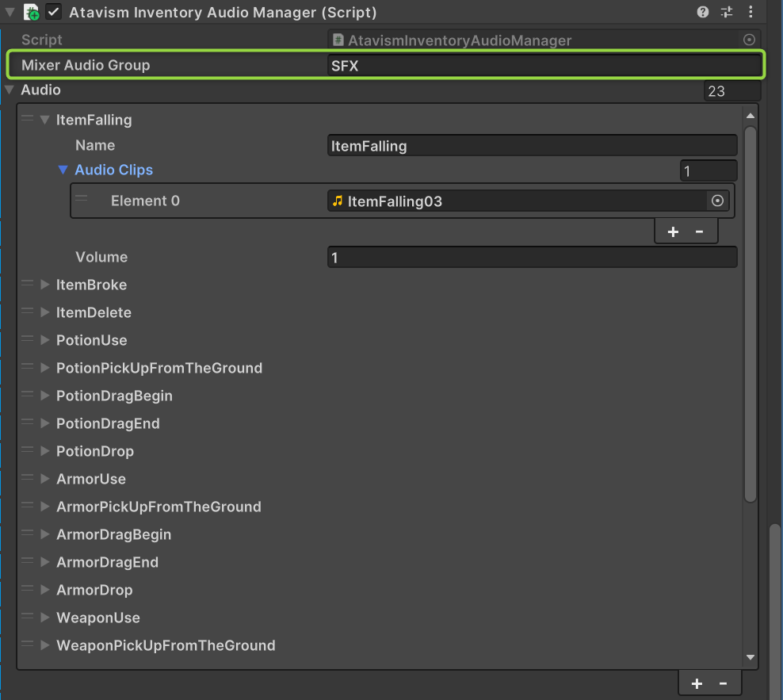The image size is (783, 700).
Task: Open object picker for ItemFalling03 clip
Action: [717, 201]
